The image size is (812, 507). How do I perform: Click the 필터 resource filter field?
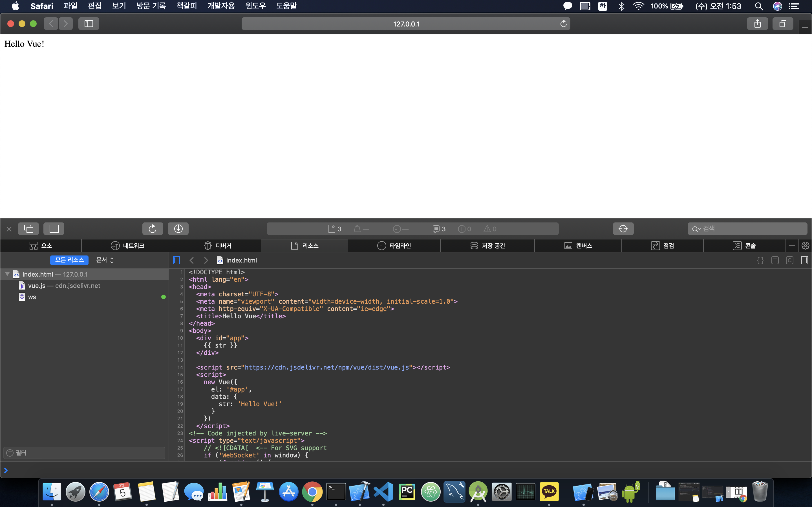tap(84, 453)
